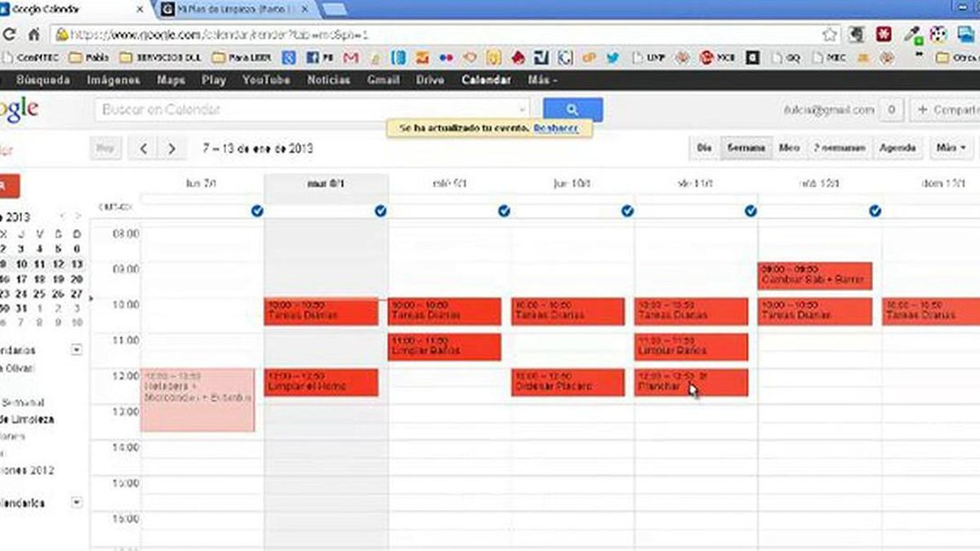Open Búsqueda in Google bar

click(42, 80)
